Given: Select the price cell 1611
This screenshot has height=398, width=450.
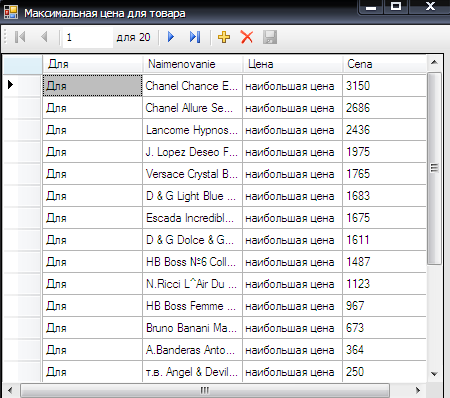Looking at the screenshot, I should pos(384,240).
